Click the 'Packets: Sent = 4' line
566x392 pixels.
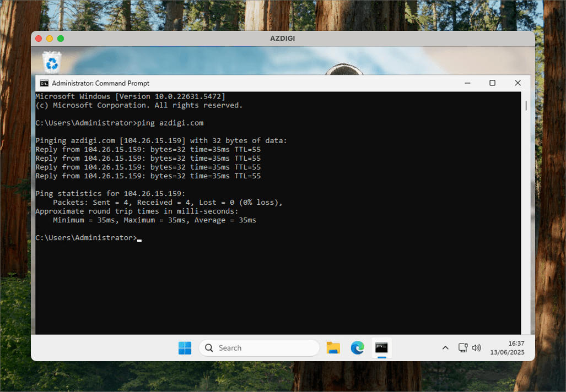168,202
